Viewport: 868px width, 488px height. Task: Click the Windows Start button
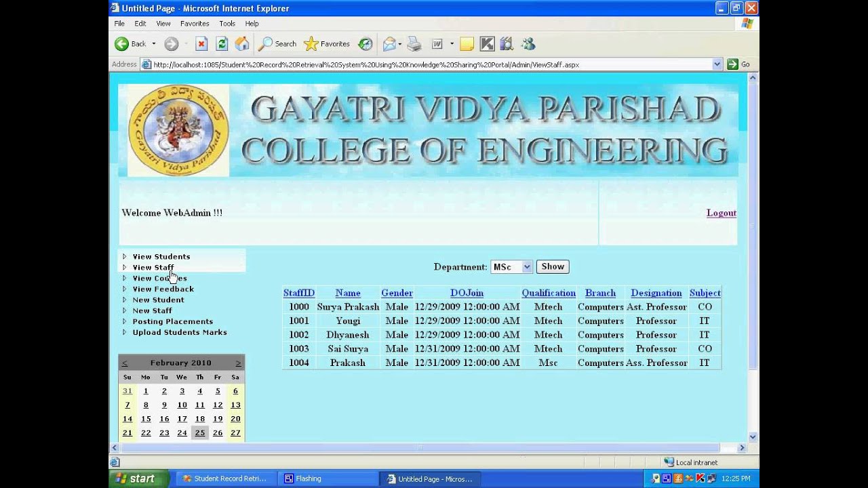click(138, 479)
